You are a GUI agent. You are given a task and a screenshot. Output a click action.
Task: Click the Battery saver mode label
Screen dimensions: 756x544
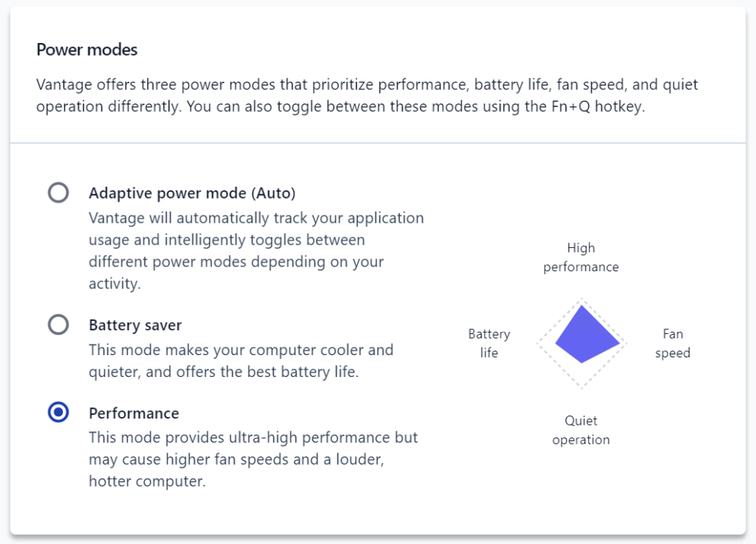pyautogui.click(x=135, y=325)
